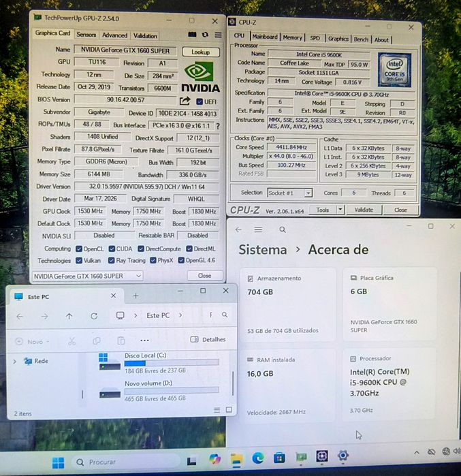Switch to the Memory tab in CPU-Z
Image resolution: width=461 pixels, height=476 pixels.
pyautogui.click(x=292, y=37)
